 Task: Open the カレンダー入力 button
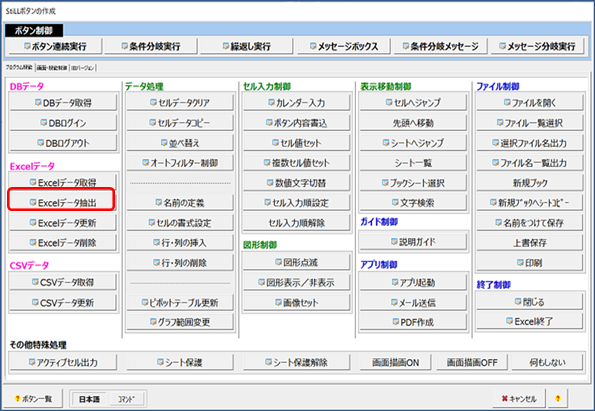point(296,102)
